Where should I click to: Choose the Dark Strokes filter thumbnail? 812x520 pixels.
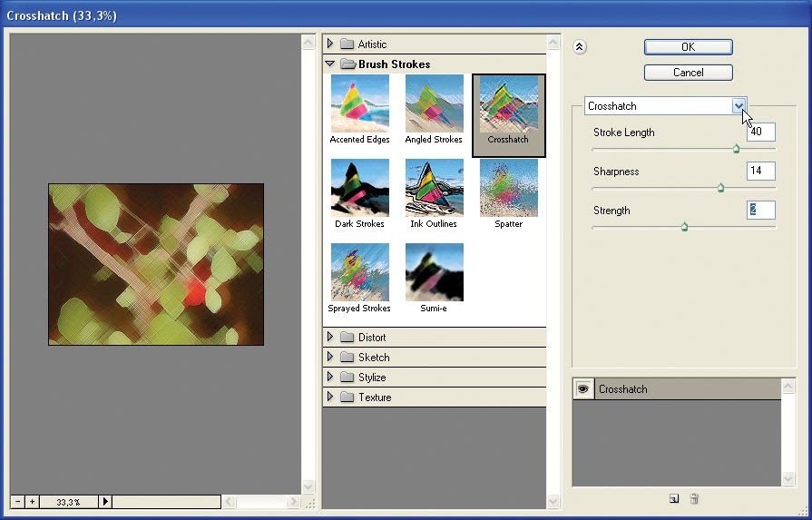[360, 188]
